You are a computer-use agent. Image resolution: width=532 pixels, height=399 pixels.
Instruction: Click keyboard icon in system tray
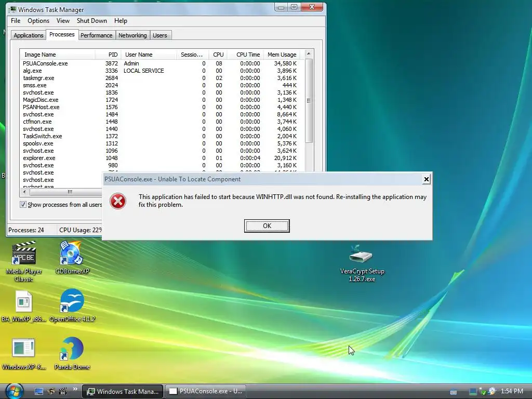point(454,392)
